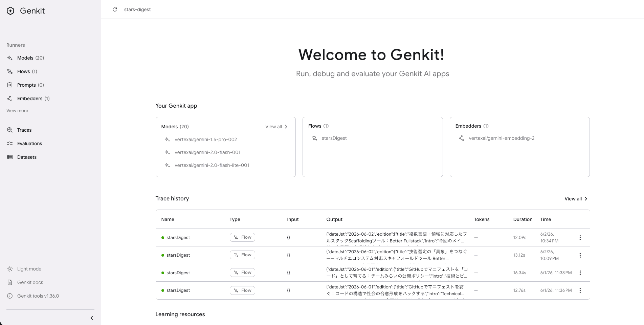Go to Datasets page
Screen dimensions: 644x325
(x=27, y=157)
